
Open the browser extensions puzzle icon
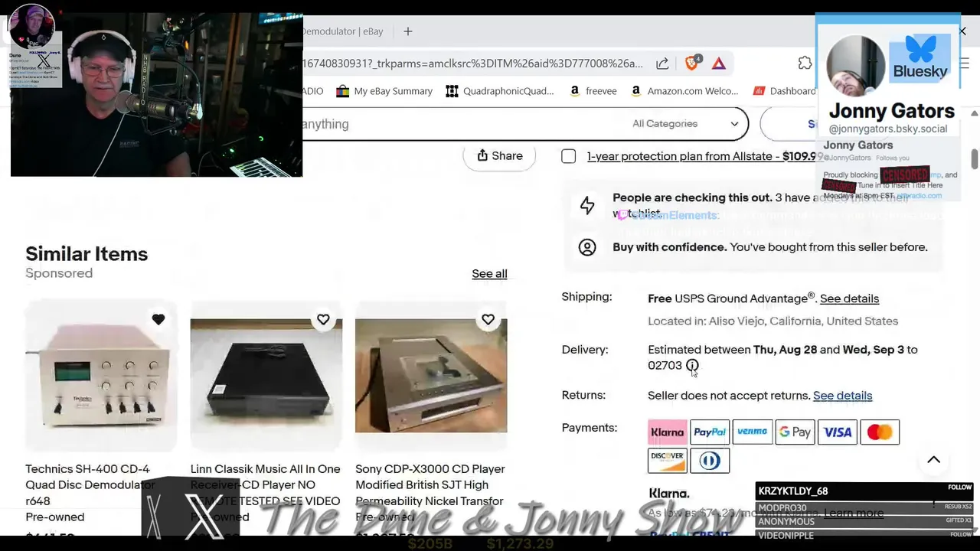click(x=805, y=64)
